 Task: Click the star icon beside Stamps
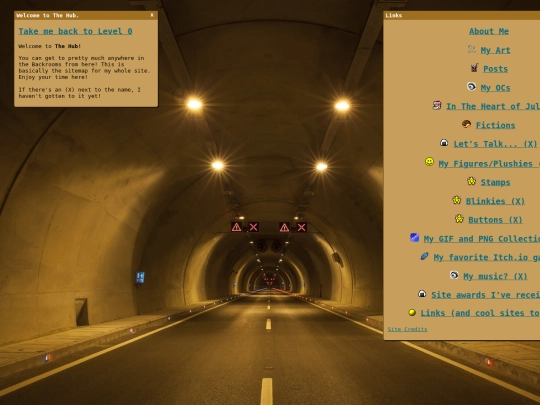471,181
